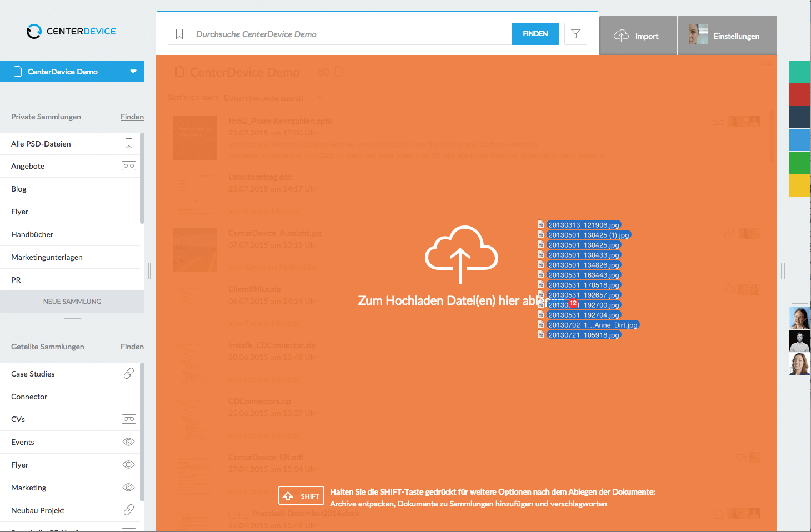This screenshot has height=532, width=811.
Task: Toggle eye icon on Events
Action: point(129,442)
